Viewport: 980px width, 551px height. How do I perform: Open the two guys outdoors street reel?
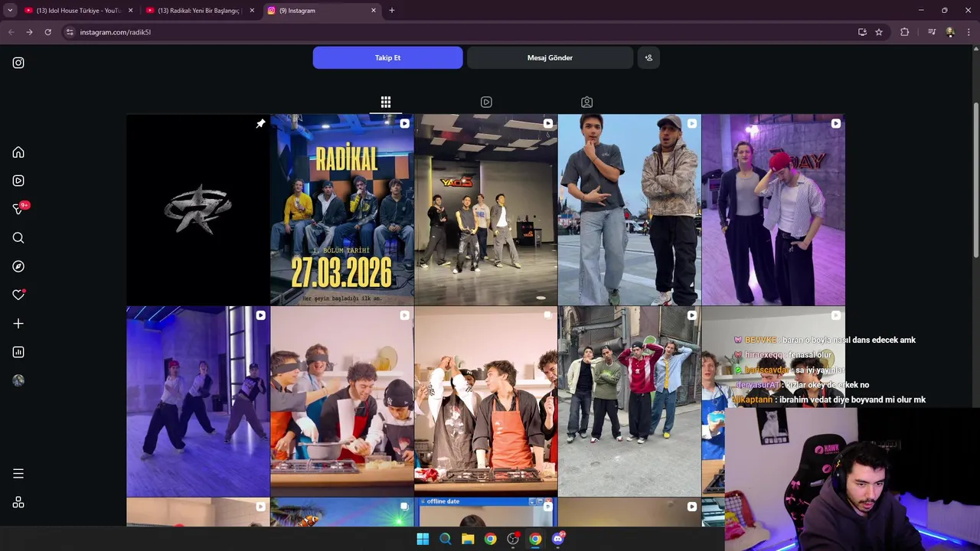[x=629, y=210]
